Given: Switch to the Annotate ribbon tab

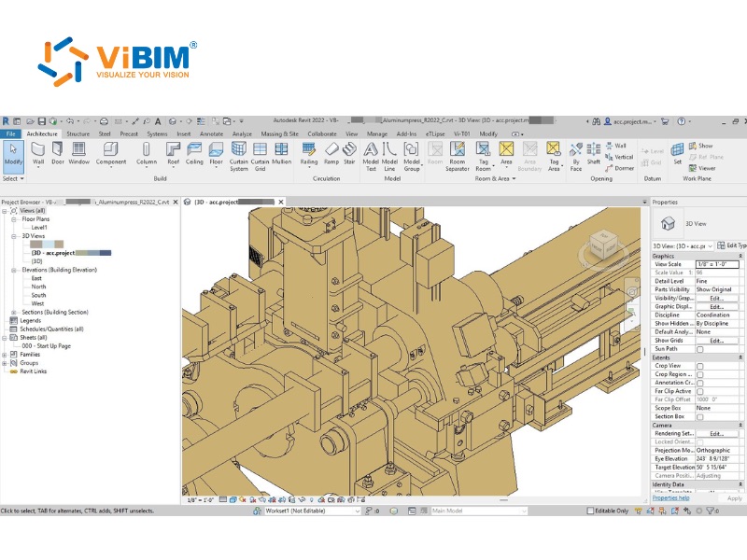Looking at the screenshot, I should coord(212,133).
